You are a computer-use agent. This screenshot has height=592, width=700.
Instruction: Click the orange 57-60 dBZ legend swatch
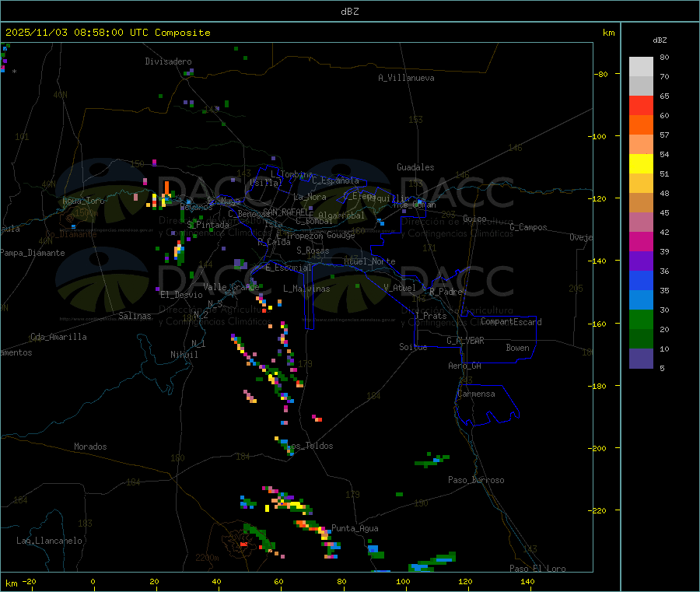coord(641,125)
